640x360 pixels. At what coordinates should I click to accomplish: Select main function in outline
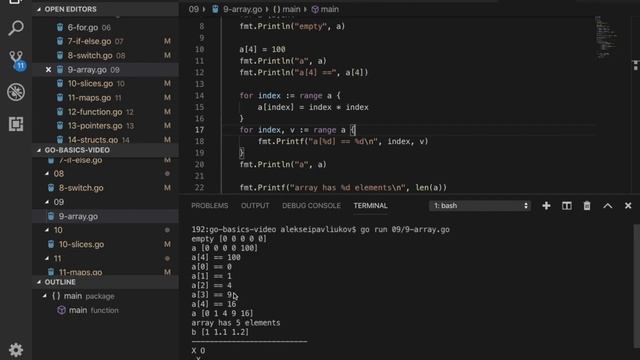(x=105, y=310)
